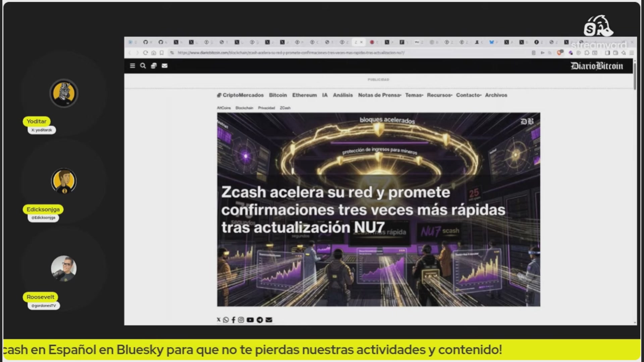Open the site search magnifier icon

coord(143,66)
